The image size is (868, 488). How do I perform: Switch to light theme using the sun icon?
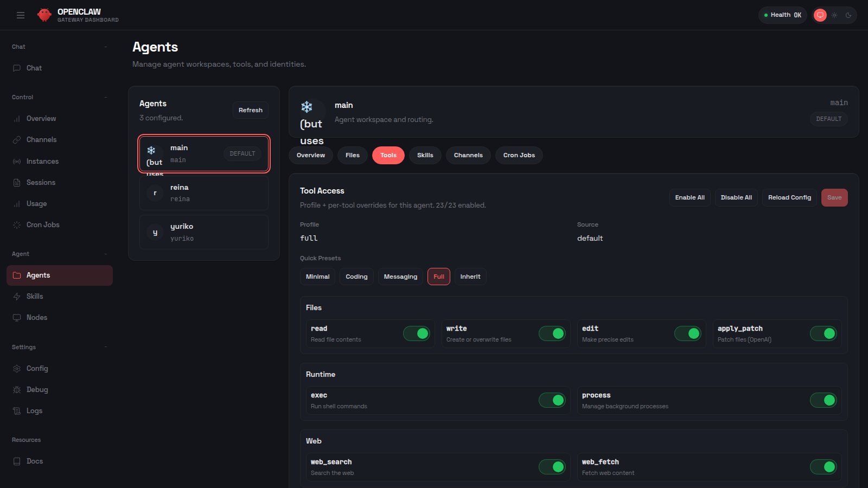click(834, 15)
